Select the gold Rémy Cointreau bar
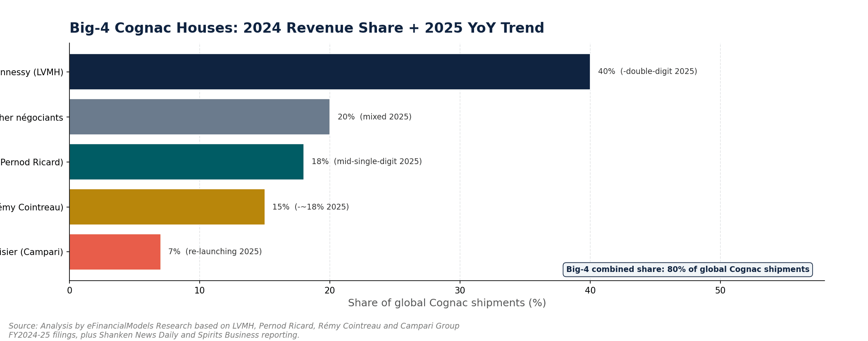Image resolution: width=868 pixels, height=341 pixels. tap(167, 207)
